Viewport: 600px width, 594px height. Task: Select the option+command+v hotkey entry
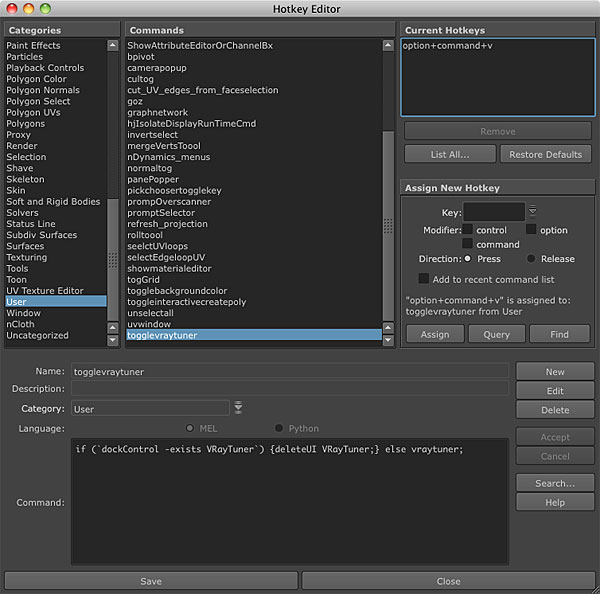point(447,46)
